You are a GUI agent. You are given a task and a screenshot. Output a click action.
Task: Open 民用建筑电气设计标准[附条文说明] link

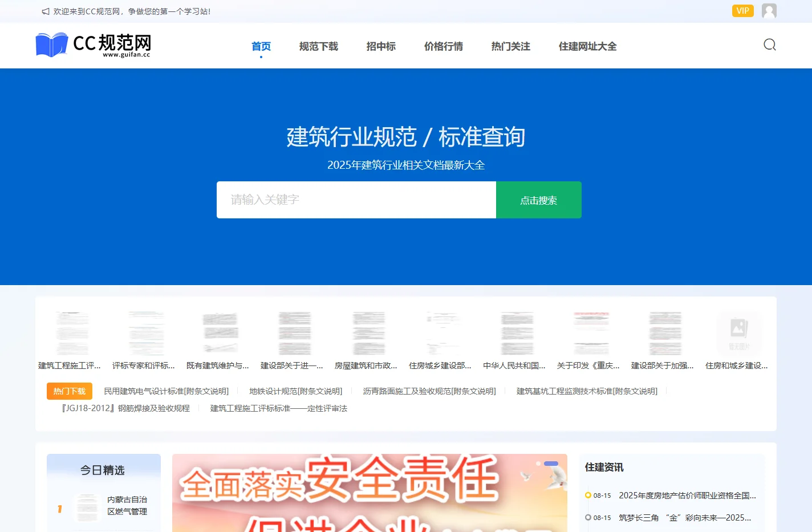click(x=167, y=391)
